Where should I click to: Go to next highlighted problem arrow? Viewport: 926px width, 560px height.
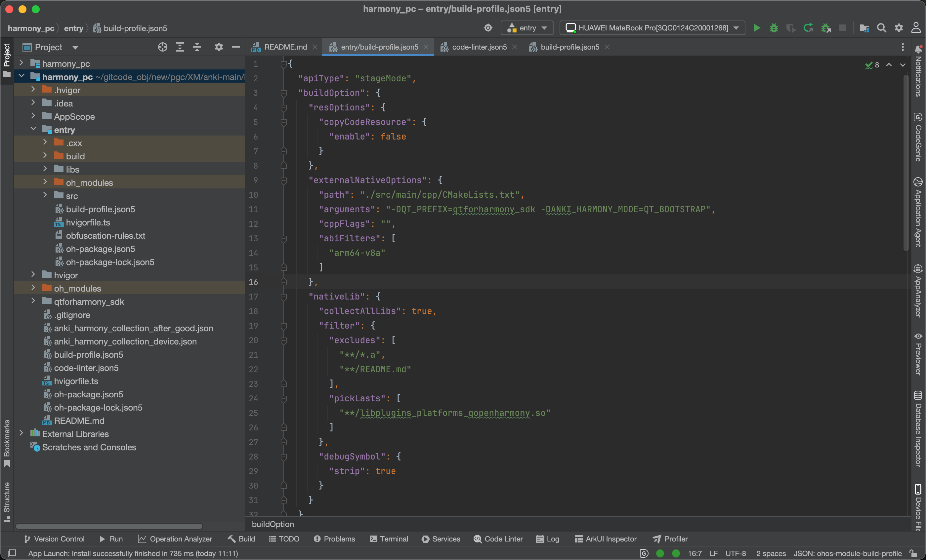point(903,65)
